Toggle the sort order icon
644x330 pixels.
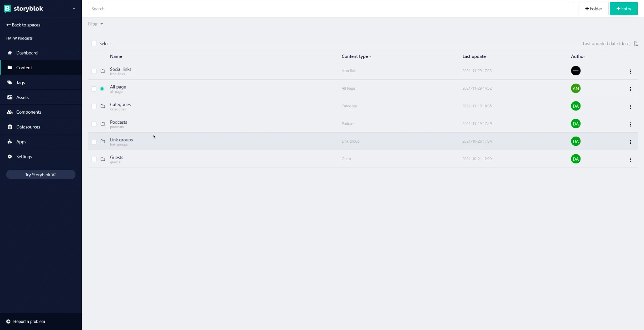coord(635,43)
